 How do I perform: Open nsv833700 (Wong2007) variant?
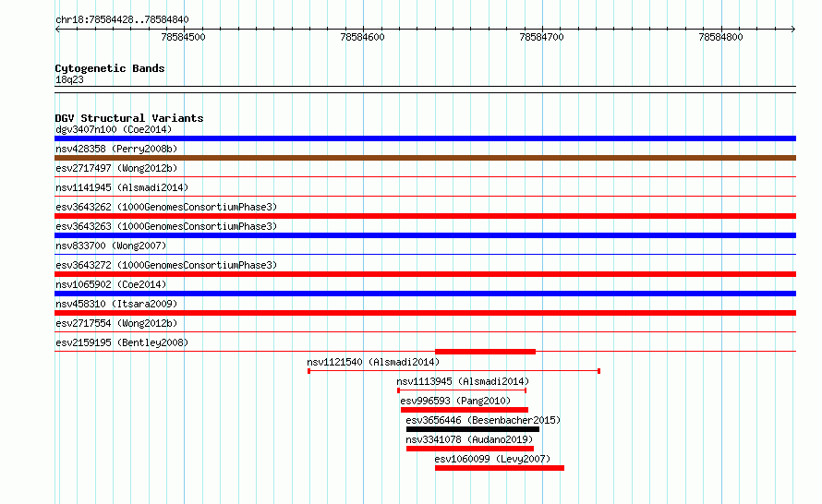(111, 246)
